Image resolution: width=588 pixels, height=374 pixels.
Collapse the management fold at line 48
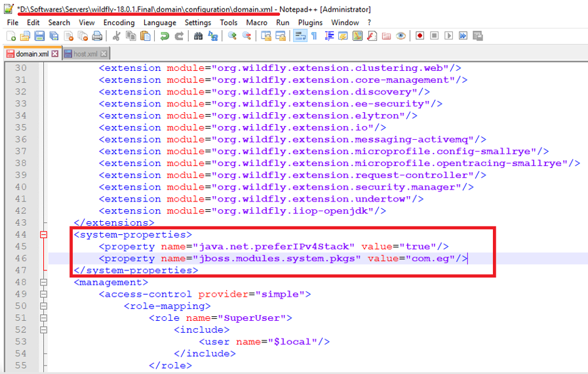pos(43,282)
